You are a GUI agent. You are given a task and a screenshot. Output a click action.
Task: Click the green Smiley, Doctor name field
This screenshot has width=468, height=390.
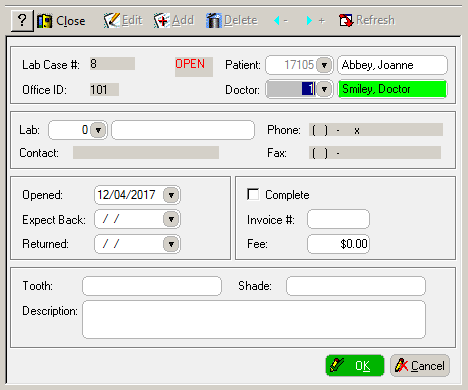click(392, 89)
